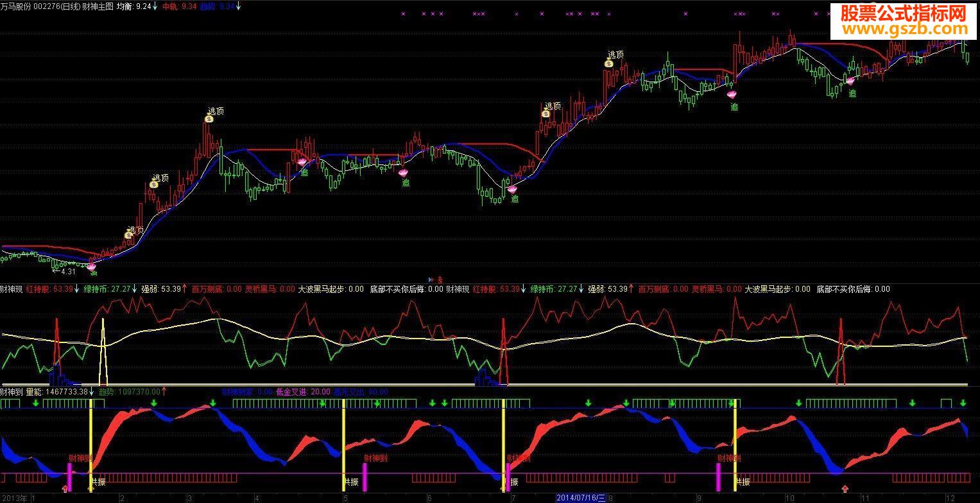This screenshot has width=980, height=503.
Task: Click the 追 diamond marker near month 11
Action: click(x=850, y=82)
